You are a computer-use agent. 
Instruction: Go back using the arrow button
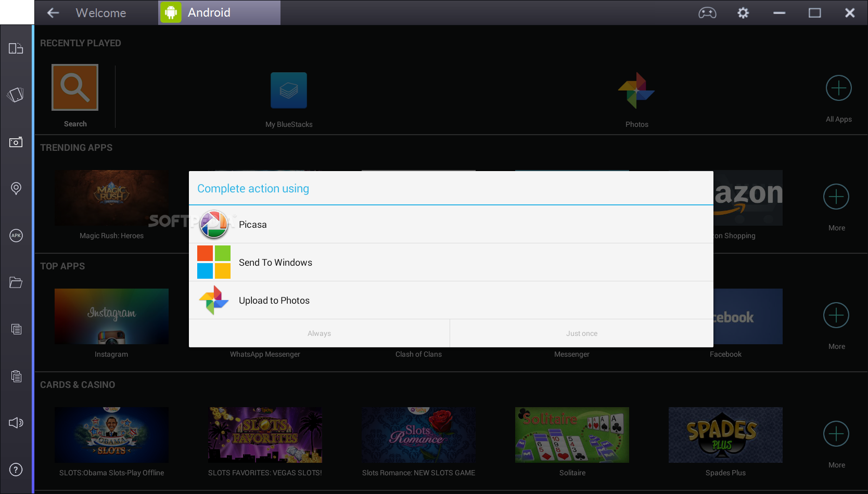53,12
